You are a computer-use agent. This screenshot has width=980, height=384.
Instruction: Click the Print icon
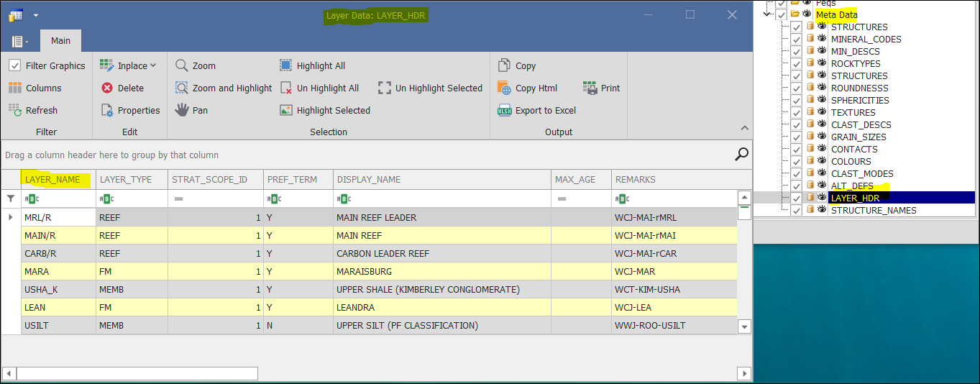click(590, 88)
